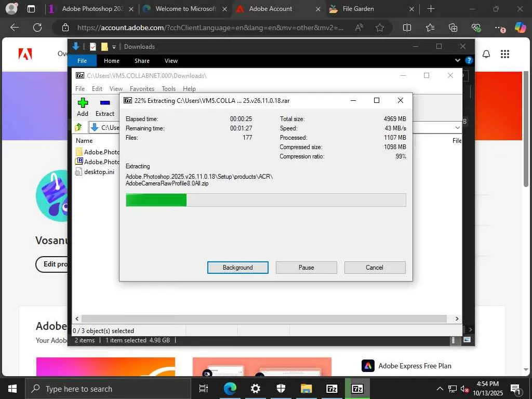Add page to favorites star
The height and width of the screenshot is (399, 532).
(380, 28)
